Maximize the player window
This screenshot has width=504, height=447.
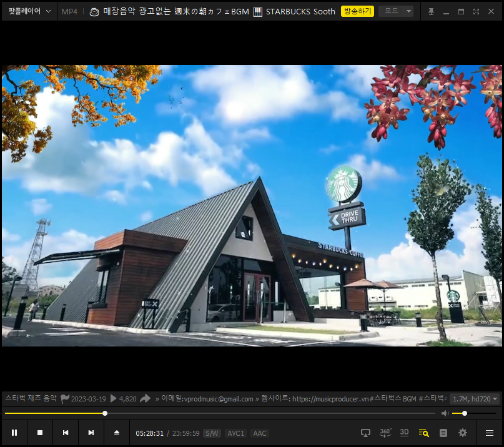pyautogui.click(x=461, y=12)
